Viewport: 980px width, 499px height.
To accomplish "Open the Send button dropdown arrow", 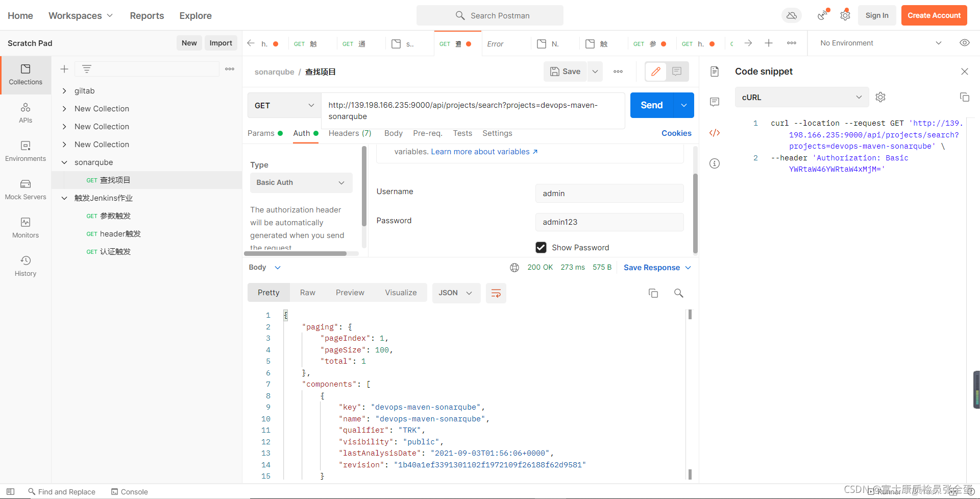I will 684,105.
